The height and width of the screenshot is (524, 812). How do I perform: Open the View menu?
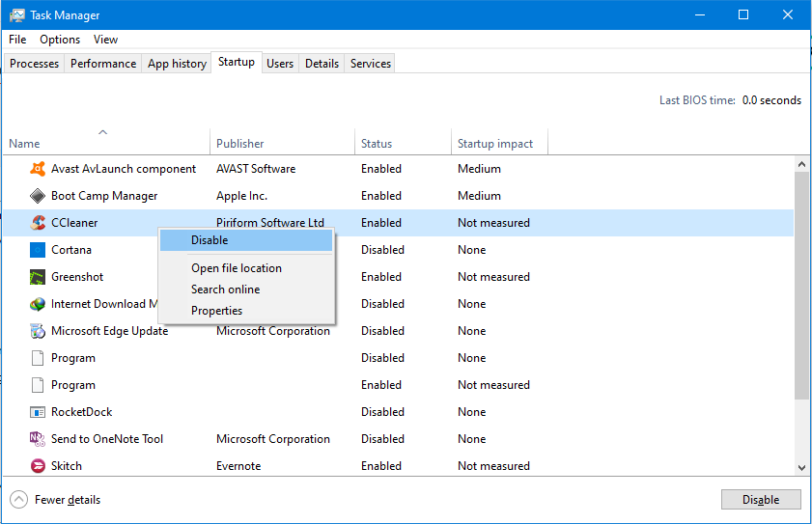tap(105, 40)
